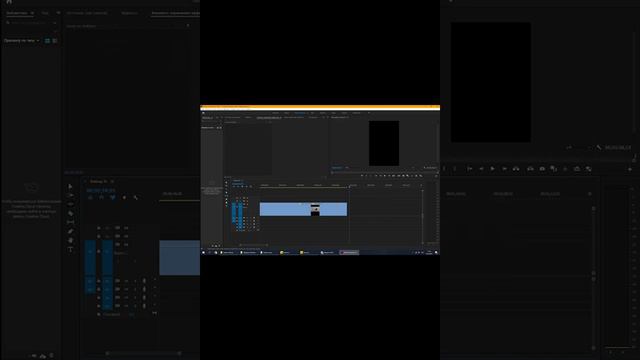Select the large blue clip in dimmed left timeline
The height and width of the screenshot is (360, 640).
click(180, 258)
